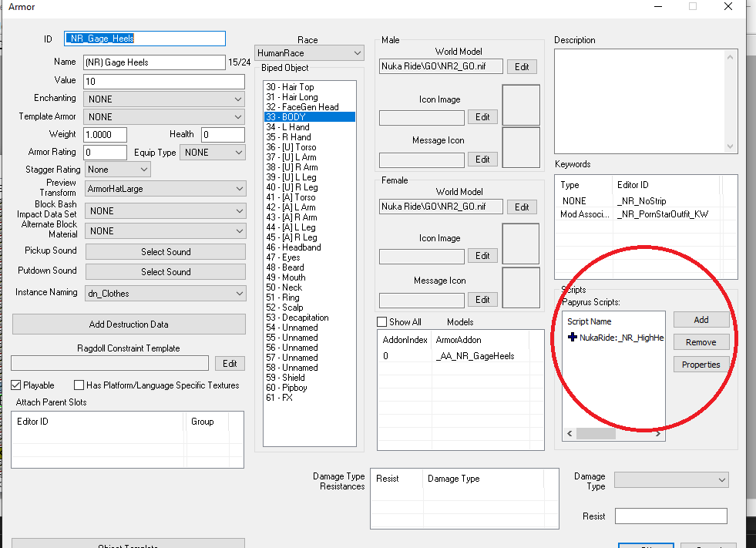Click Edit next to Female Message Icon
The width and height of the screenshot is (756, 548).
pyautogui.click(x=482, y=300)
